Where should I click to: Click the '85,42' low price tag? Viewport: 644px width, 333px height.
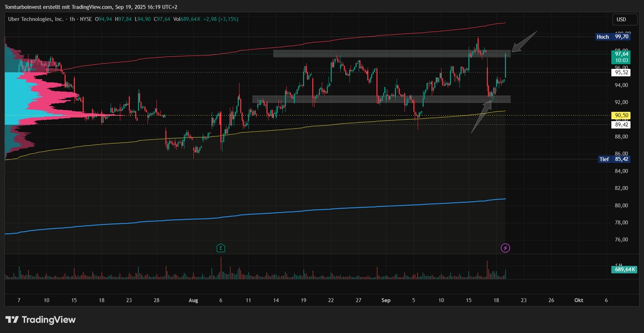coord(621,159)
